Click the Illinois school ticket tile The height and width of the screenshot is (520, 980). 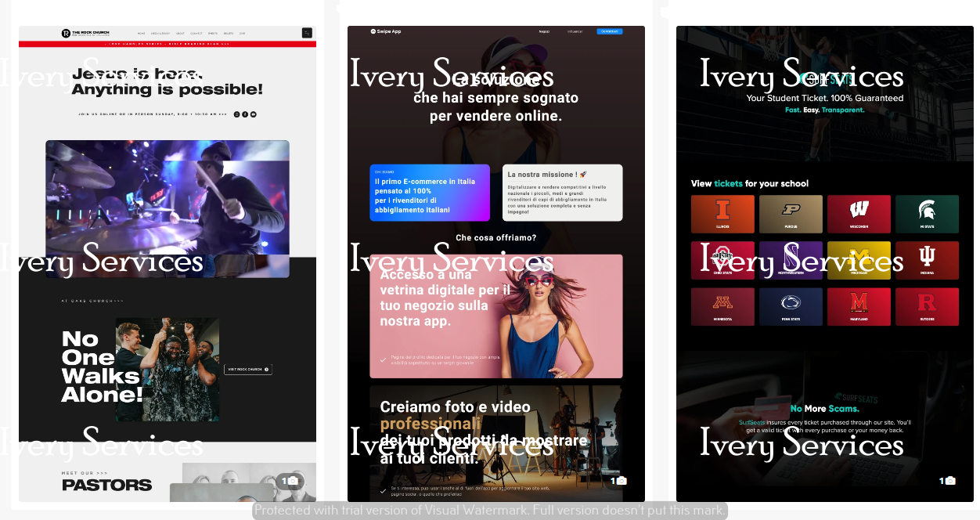(722, 214)
